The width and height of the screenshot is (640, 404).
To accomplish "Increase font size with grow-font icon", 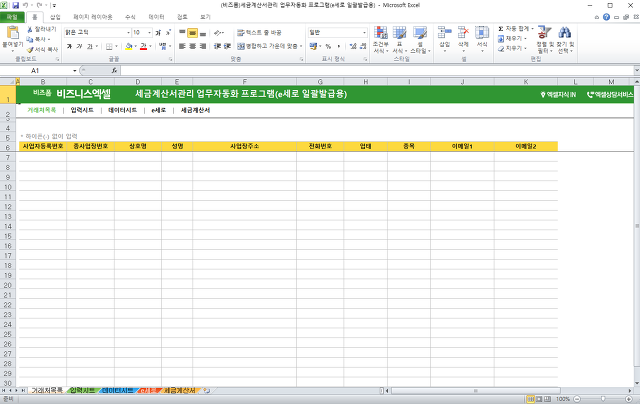I will point(158,33).
